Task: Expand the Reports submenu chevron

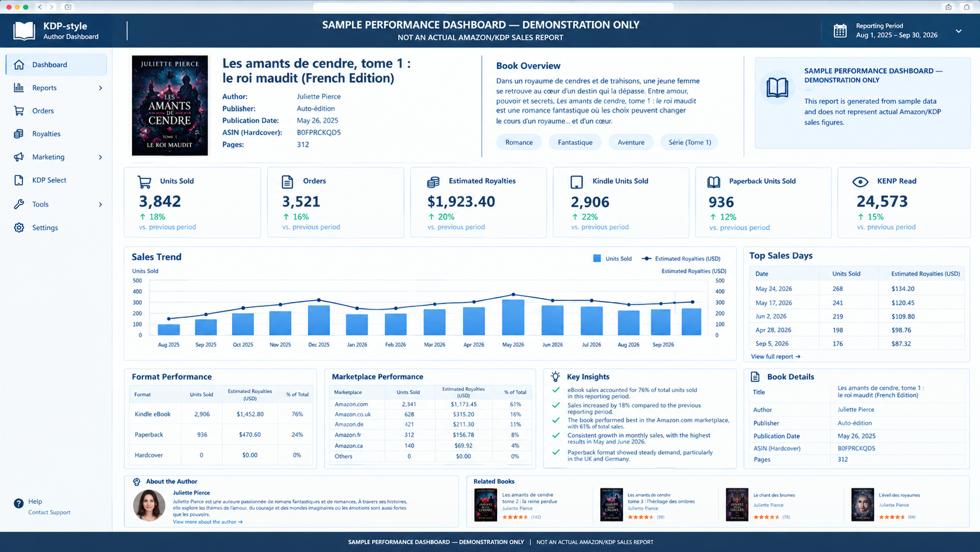Action: pyautogui.click(x=101, y=88)
